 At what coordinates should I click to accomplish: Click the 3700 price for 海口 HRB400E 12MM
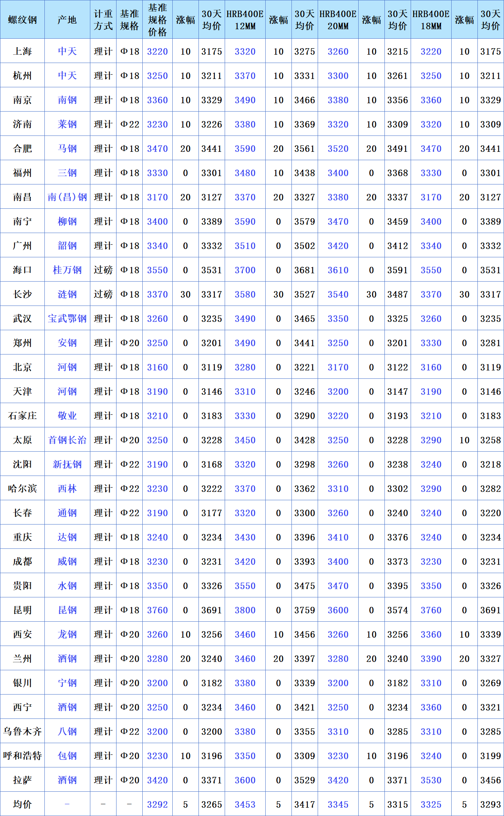pyautogui.click(x=245, y=270)
